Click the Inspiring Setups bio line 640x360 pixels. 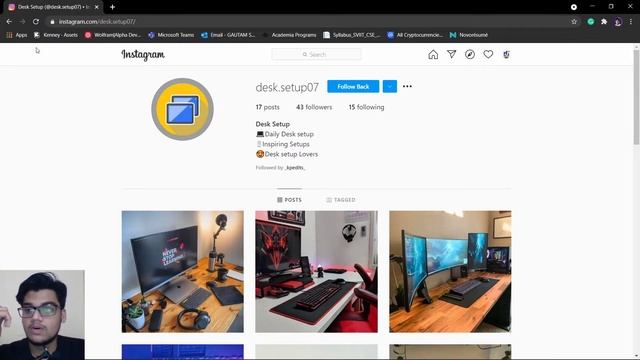tap(283, 144)
